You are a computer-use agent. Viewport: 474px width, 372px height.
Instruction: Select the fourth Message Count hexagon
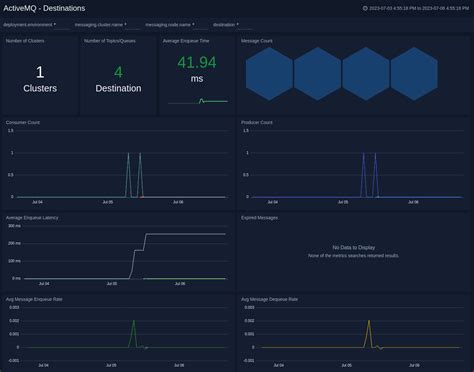(414, 74)
